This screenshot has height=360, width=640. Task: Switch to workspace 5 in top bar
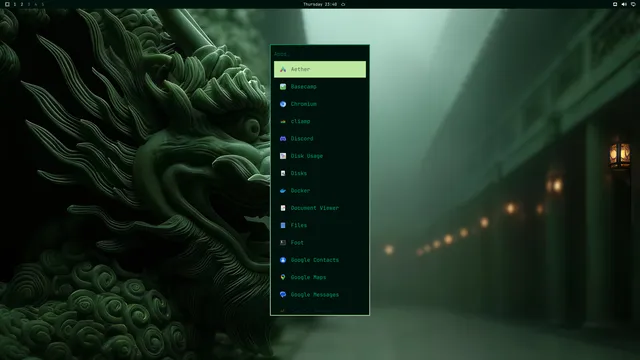pyautogui.click(x=42, y=4)
